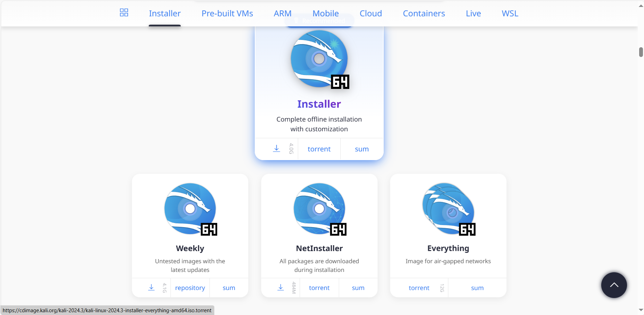The image size is (644, 315).
Task: Click 'Untested images with the latest updates' text
Action: tap(190, 265)
